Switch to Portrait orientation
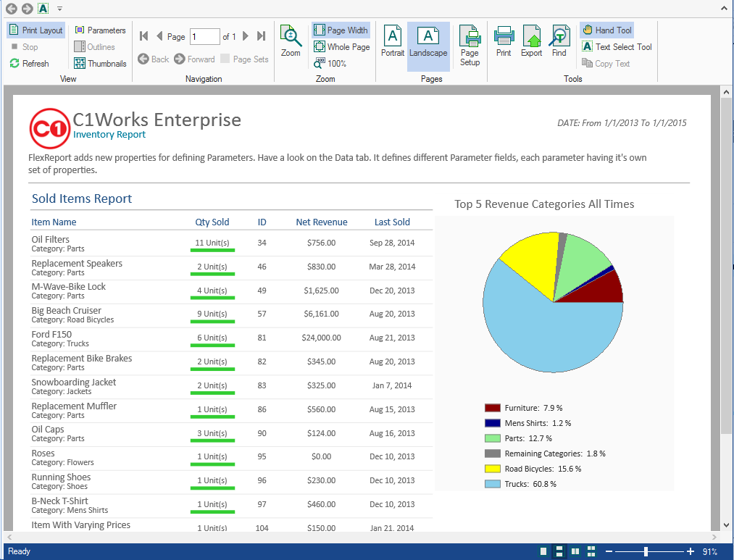Screen dimensions: 734x560 392,41
